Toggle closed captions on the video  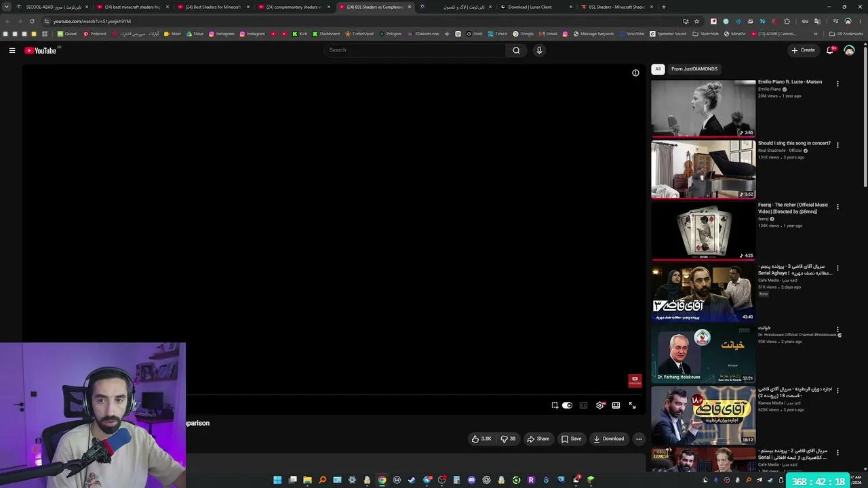[583, 405]
